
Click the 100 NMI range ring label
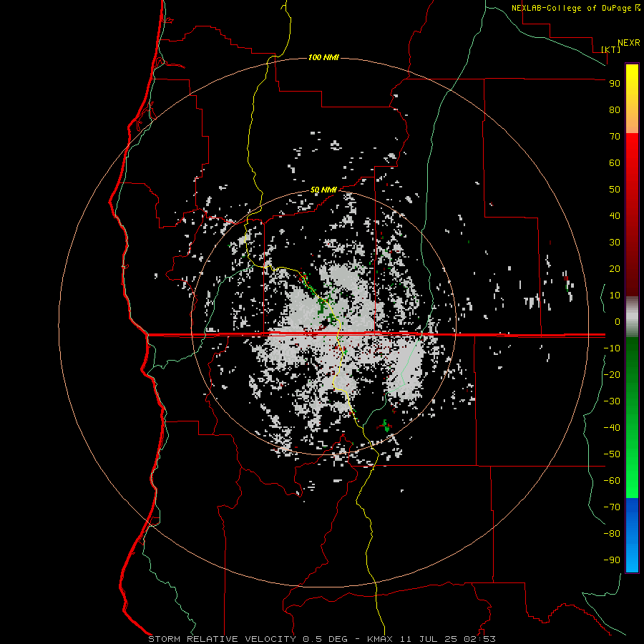pos(323,57)
